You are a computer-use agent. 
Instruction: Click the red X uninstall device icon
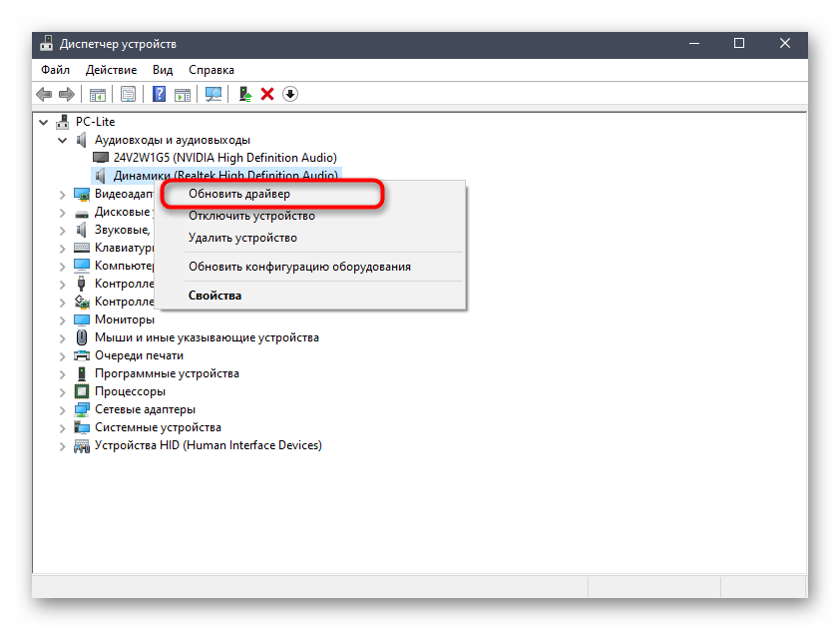point(267,94)
